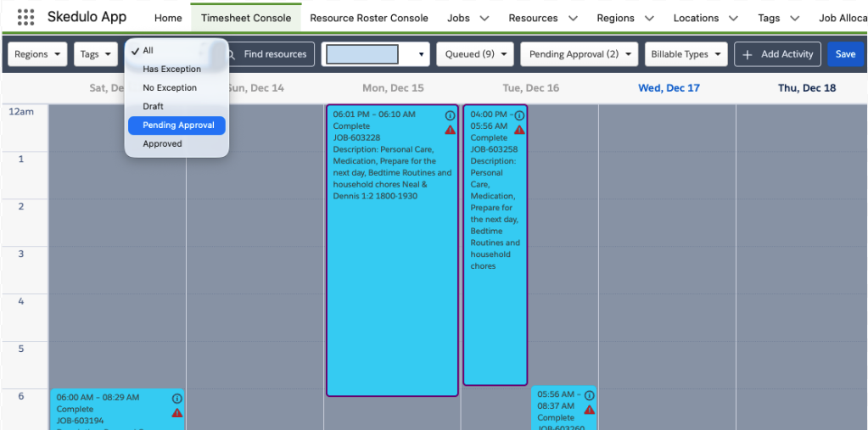Click info icon on JOB-603194 entry
868x430 pixels.
coord(176,398)
